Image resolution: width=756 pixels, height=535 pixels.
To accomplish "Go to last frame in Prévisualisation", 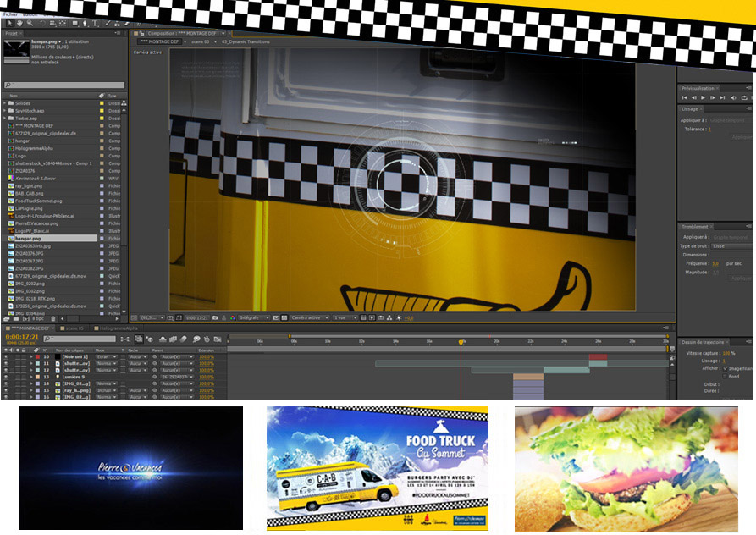I will tap(722, 98).
